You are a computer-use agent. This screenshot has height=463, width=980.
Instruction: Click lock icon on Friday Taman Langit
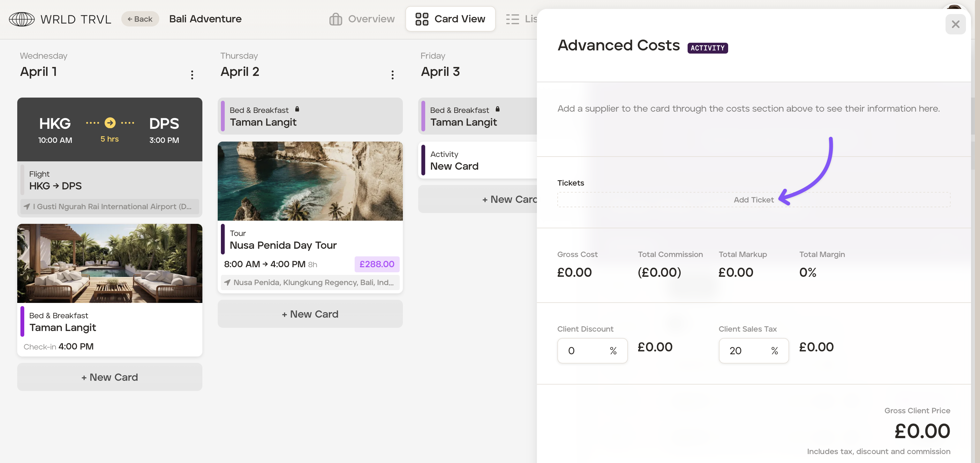point(497,109)
